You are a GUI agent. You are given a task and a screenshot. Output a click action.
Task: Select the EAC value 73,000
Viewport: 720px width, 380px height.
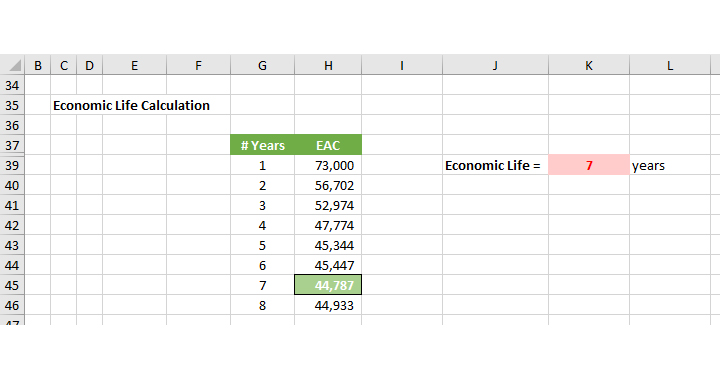[328, 165]
